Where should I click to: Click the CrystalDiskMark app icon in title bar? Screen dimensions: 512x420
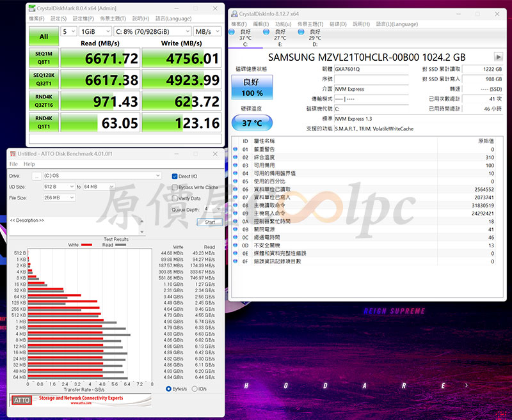click(31, 8)
